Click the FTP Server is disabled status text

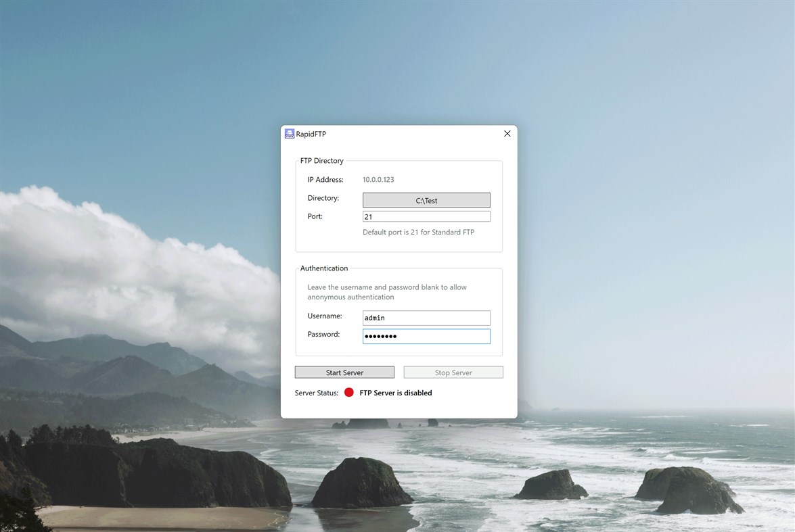pyautogui.click(x=394, y=392)
